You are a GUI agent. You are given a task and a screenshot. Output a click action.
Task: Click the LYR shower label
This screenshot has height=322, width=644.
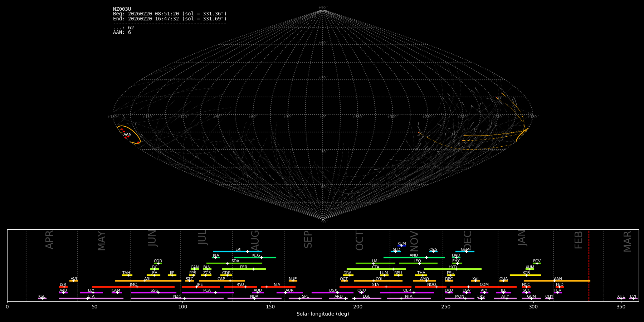tap(63, 285)
